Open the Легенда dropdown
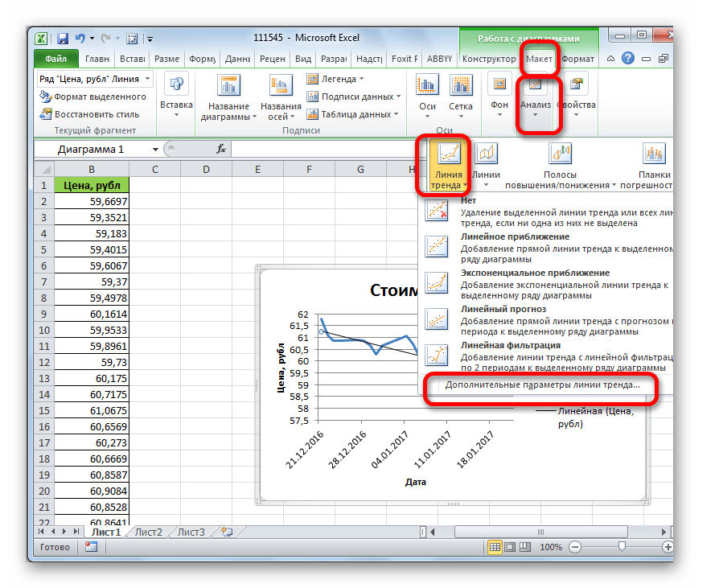 [335, 79]
